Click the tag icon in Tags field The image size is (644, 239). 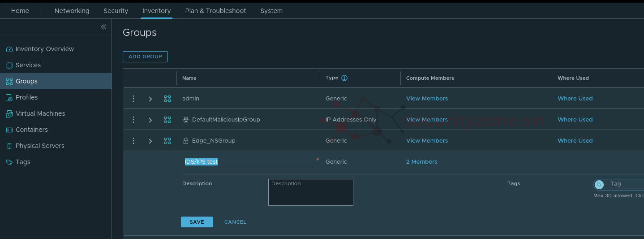tap(599, 184)
